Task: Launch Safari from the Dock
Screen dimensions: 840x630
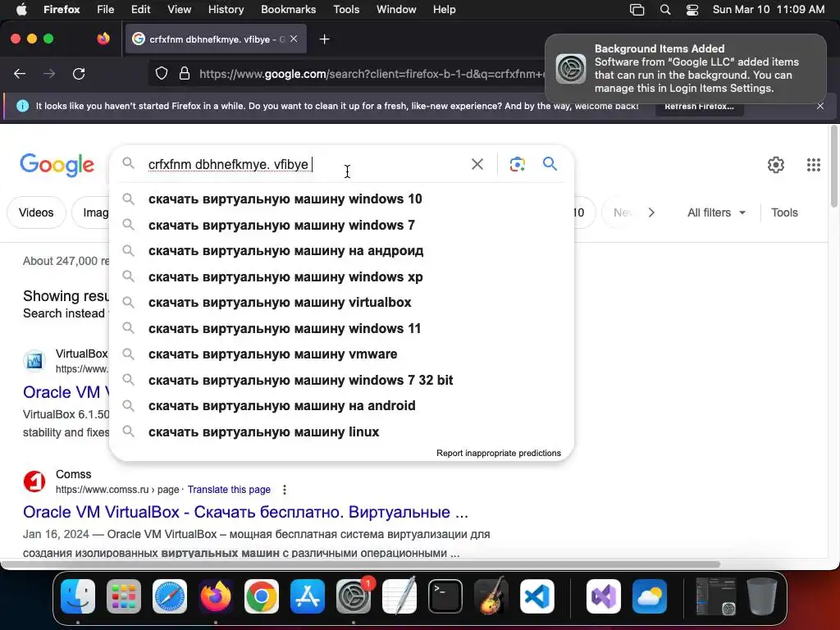Action: [x=170, y=596]
